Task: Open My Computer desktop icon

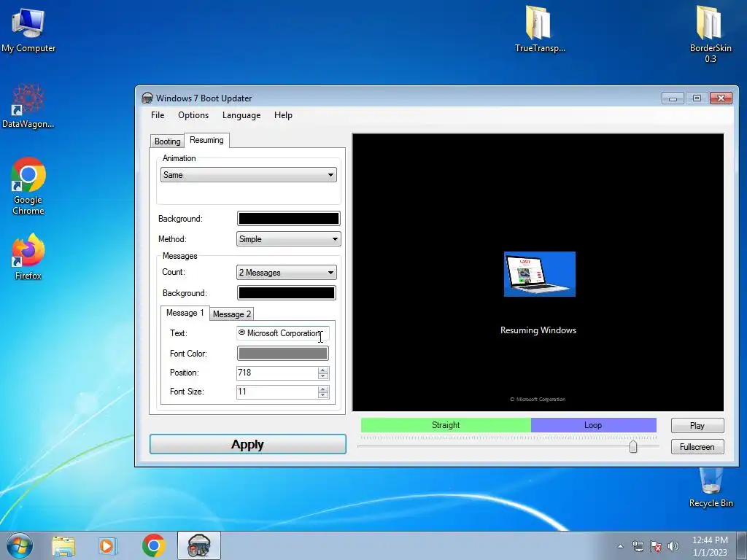Action: tap(28, 30)
